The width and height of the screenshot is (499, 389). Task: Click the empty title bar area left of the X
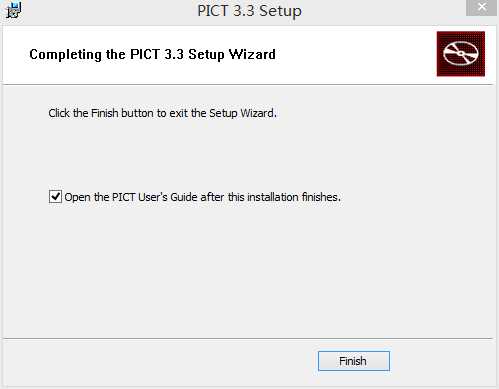click(x=383, y=11)
